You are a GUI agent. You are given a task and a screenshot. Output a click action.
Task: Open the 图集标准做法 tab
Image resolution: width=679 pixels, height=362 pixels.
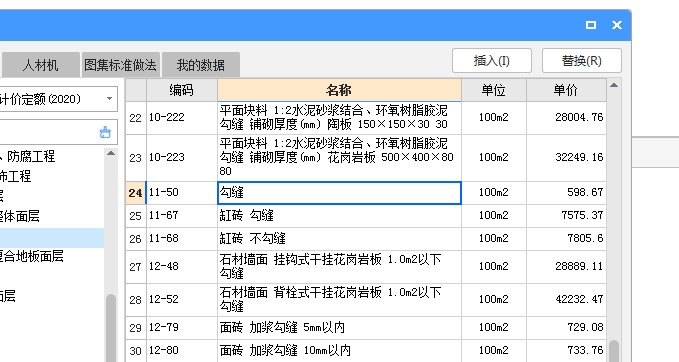pyautogui.click(x=120, y=65)
